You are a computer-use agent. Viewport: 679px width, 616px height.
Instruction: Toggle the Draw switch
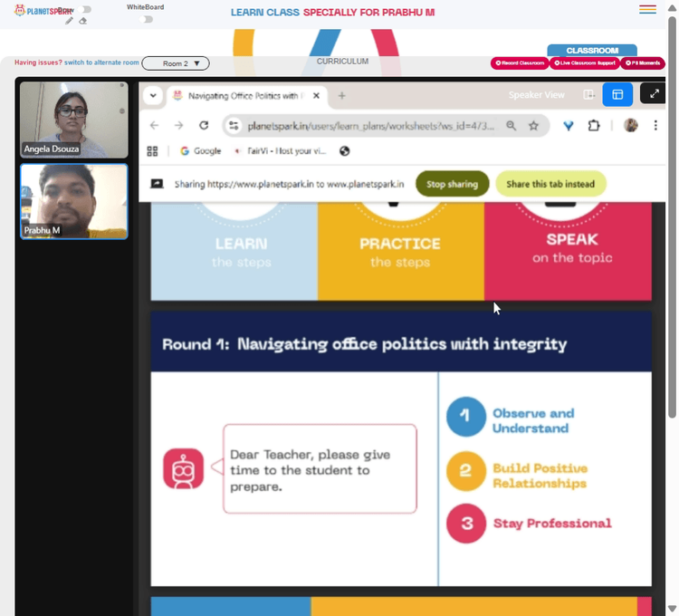pyautogui.click(x=86, y=9)
